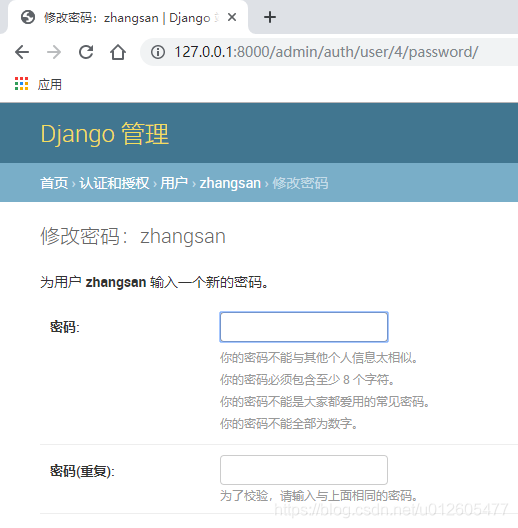Reload the page with refresh icon
This screenshot has width=518, height=528.
(x=86, y=52)
